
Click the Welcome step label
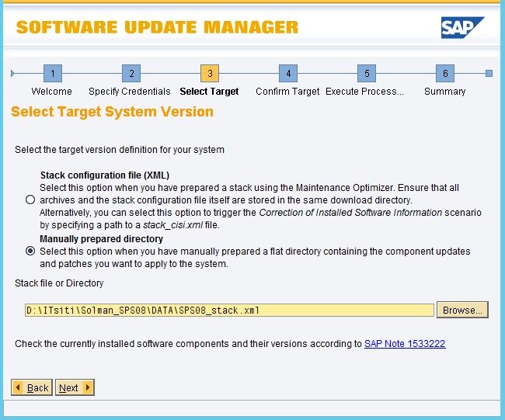pos(51,92)
